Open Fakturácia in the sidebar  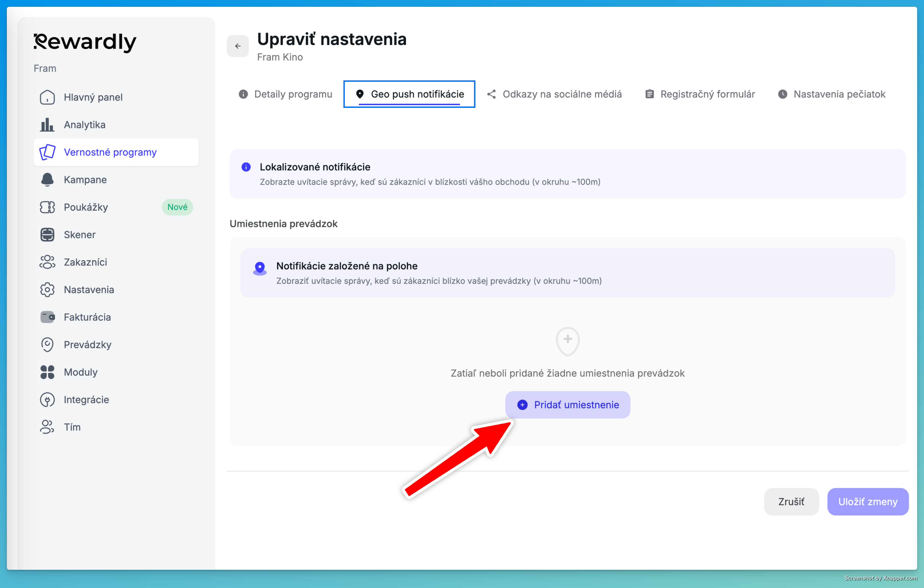click(x=116, y=317)
